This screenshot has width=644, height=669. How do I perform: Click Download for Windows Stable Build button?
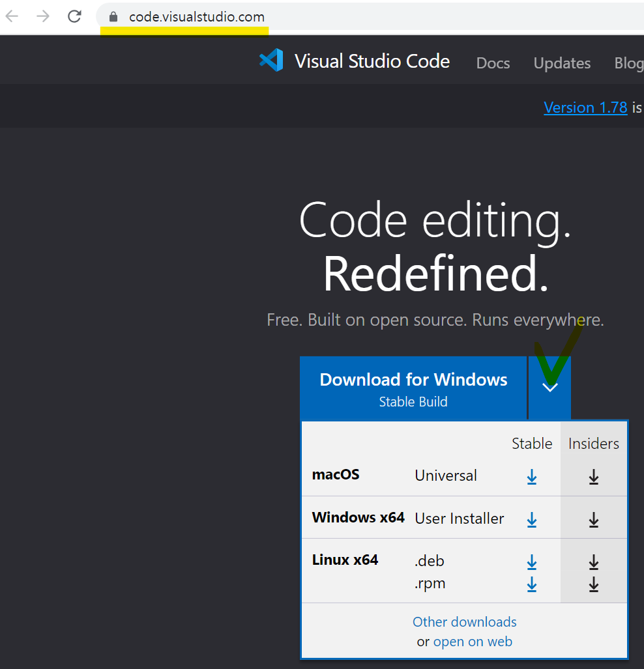pyautogui.click(x=413, y=388)
